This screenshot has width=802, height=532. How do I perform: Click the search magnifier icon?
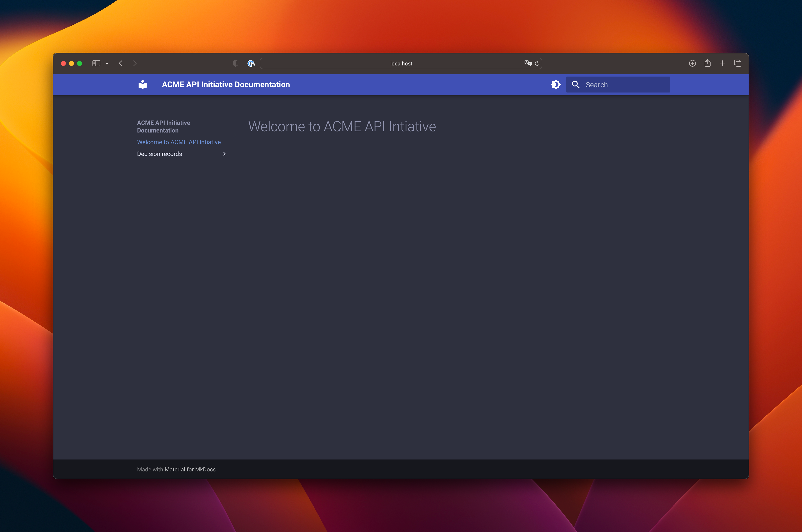[575, 84]
